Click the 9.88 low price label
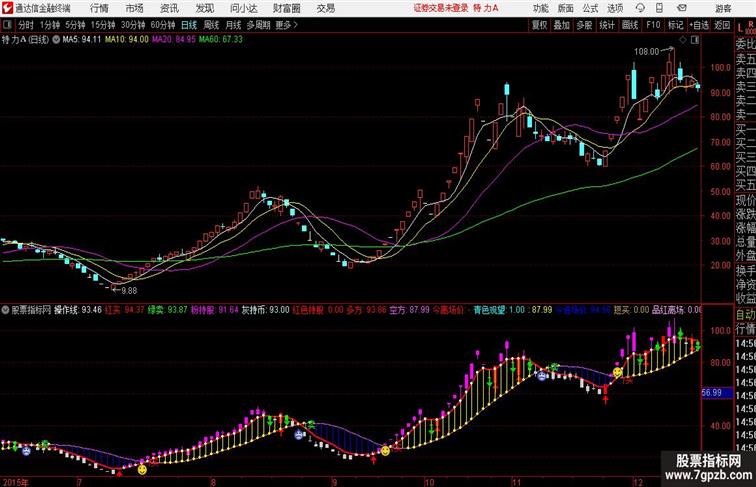The width and height of the screenshot is (756, 487). [129, 291]
